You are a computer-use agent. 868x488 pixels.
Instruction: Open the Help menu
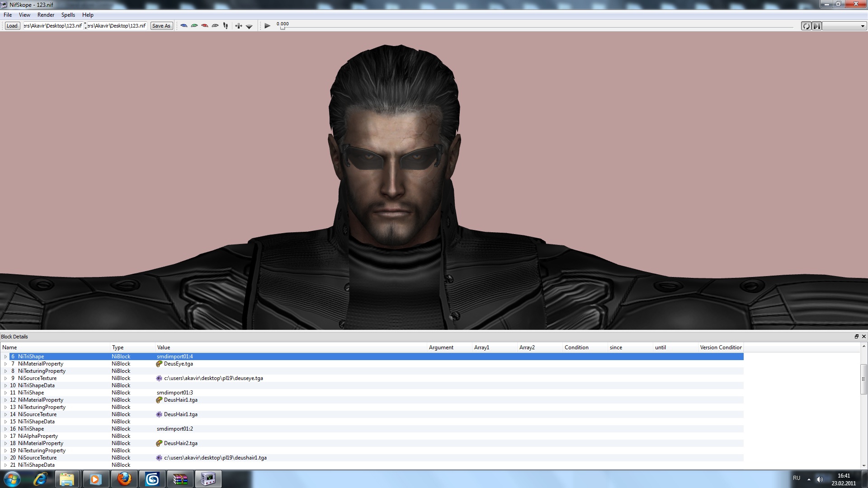88,15
